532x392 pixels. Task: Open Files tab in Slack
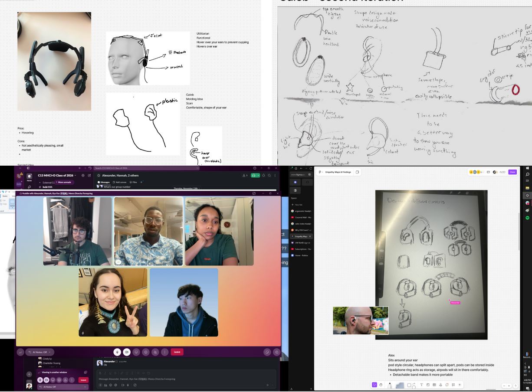133,182
